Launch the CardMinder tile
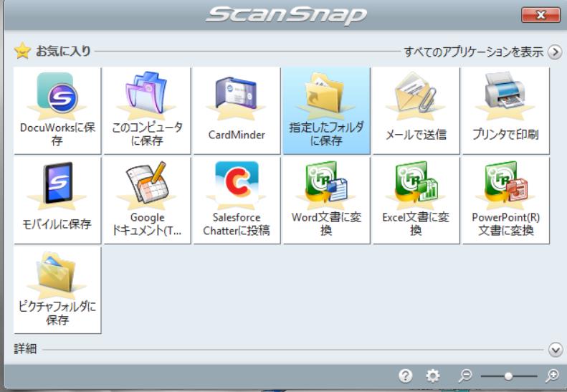This screenshot has height=392, width=567. coord(237,110)
